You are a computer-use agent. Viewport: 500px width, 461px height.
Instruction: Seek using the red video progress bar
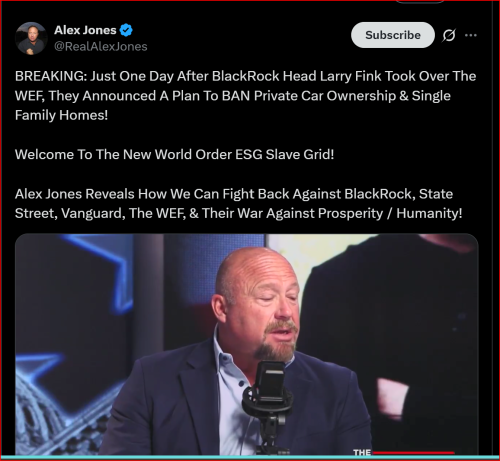(x=413, y=453)
